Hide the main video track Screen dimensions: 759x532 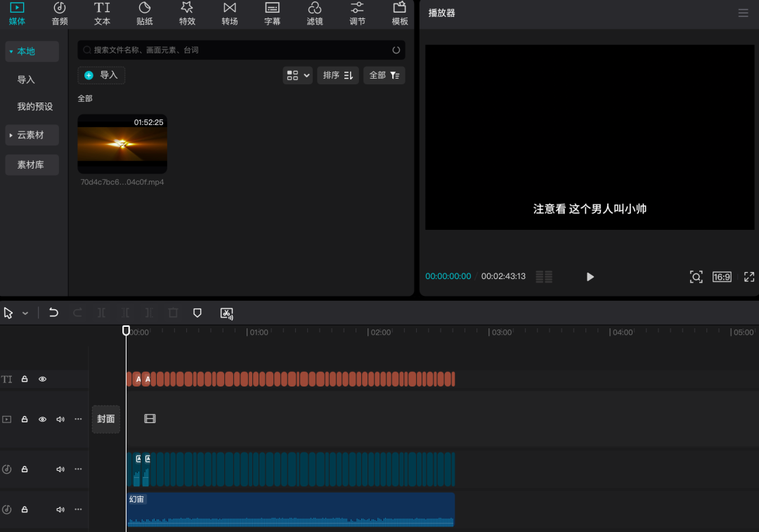pyautogui.click(x=43, y=420)
